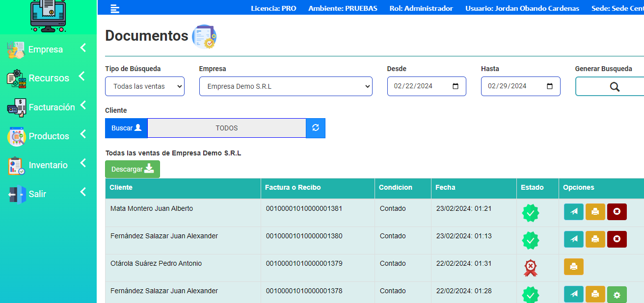
Task: Click the refresh client icon button
Action: pos(316,128)
